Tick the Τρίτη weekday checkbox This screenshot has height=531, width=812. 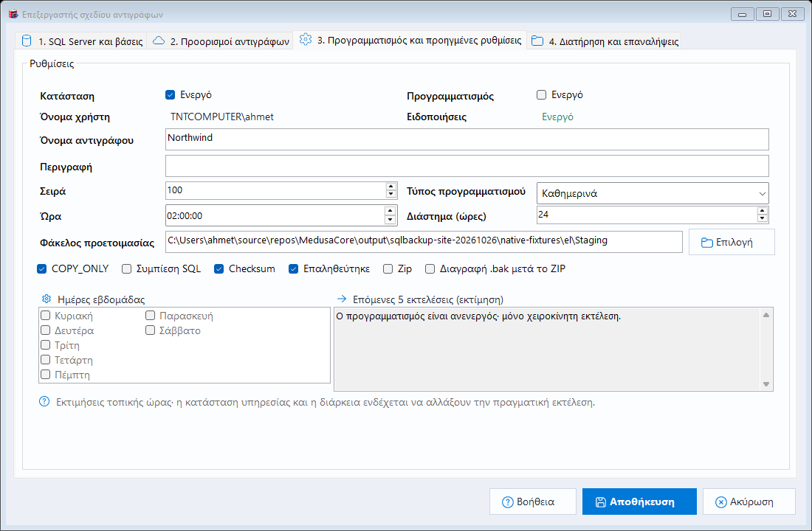click(46, 345)
